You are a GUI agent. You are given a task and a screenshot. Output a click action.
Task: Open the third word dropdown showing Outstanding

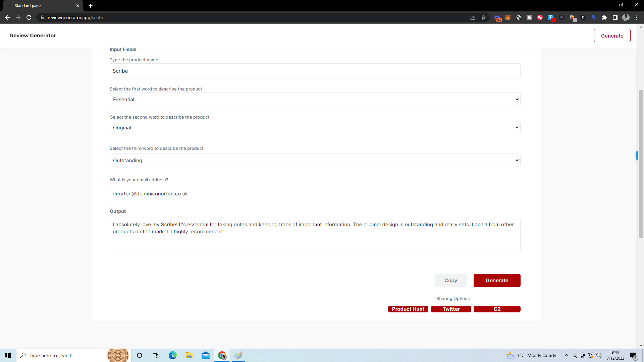[315, 160]
